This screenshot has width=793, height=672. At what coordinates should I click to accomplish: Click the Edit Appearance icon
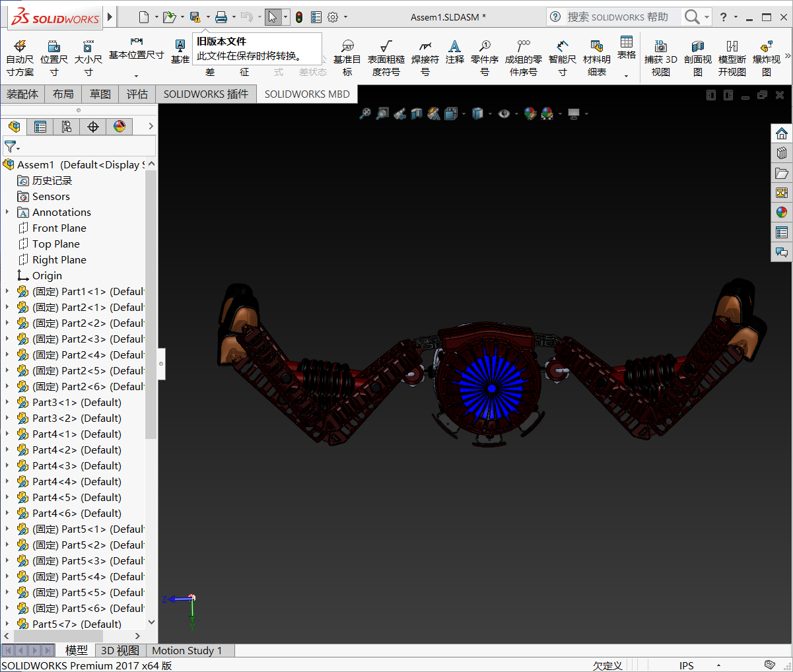[x=529, y=114]
